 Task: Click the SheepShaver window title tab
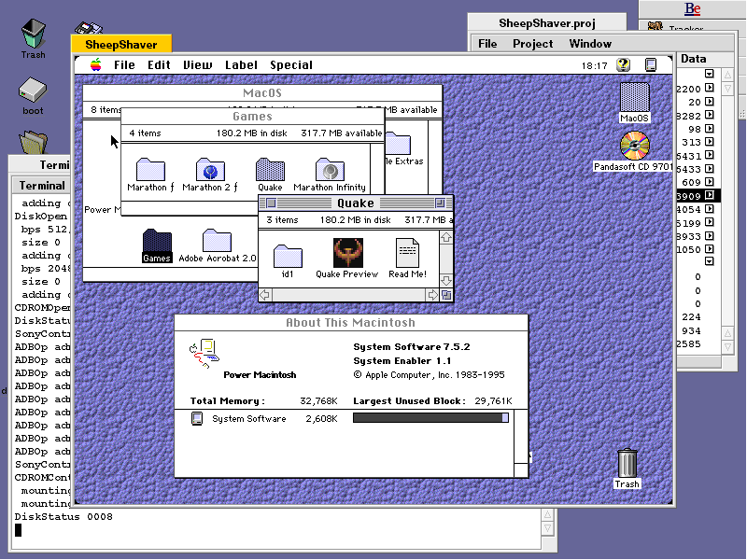pos(121,45)
